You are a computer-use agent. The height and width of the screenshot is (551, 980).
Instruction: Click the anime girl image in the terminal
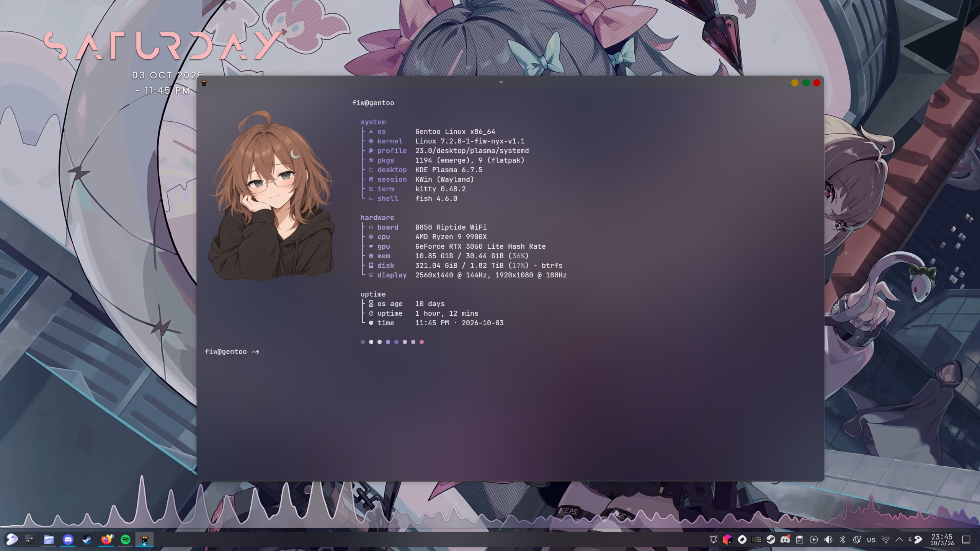tap(271, 196)
